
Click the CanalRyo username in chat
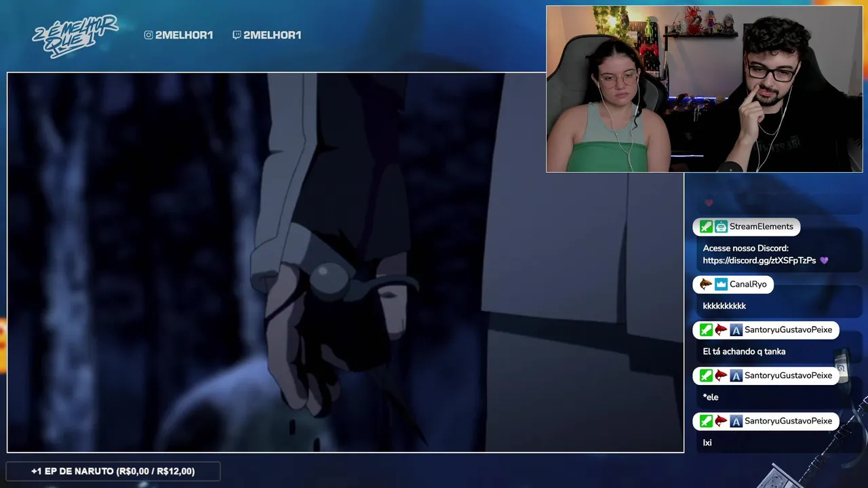pos(748,284)
